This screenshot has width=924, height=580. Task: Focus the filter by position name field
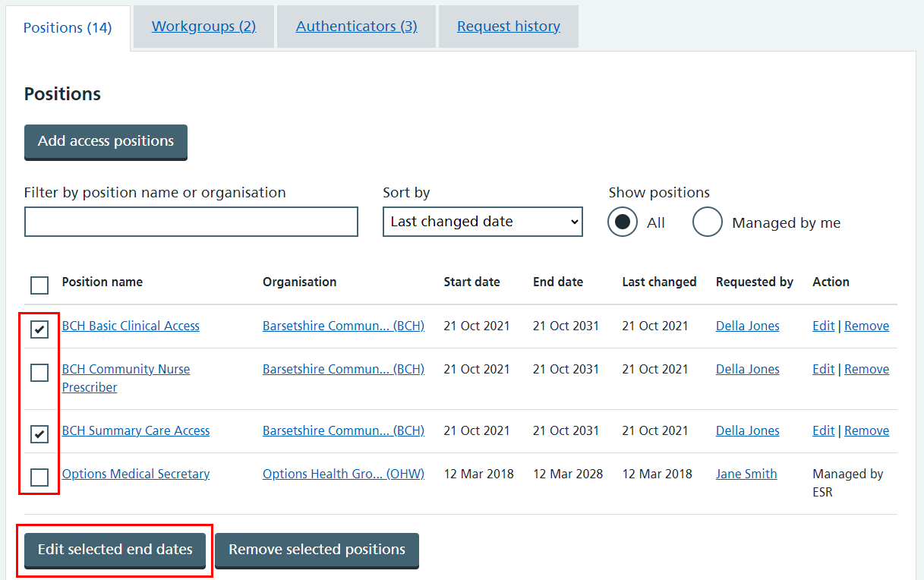191,222
